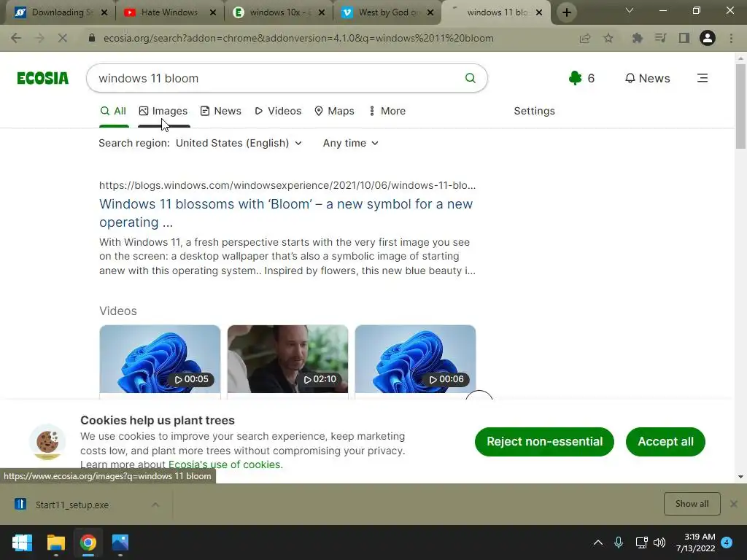The height and width of the screenshot is (560, 747).
Task: Open search Settings
Action: tap(534, 111)
